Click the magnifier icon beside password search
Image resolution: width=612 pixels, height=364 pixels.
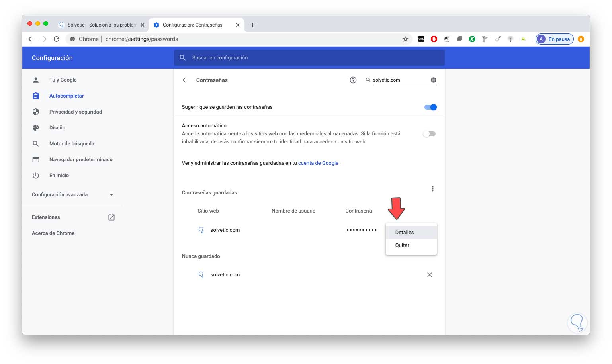[x=368, y=80]
